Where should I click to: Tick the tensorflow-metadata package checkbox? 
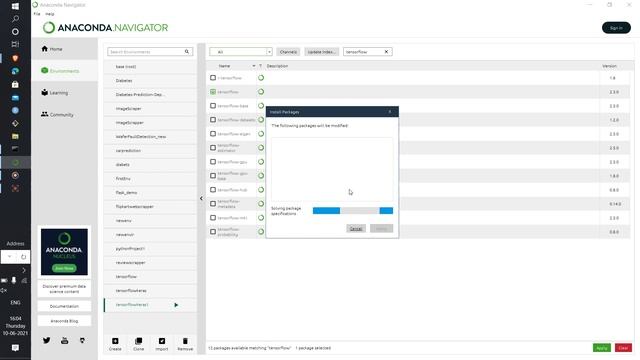coord(213,204)
